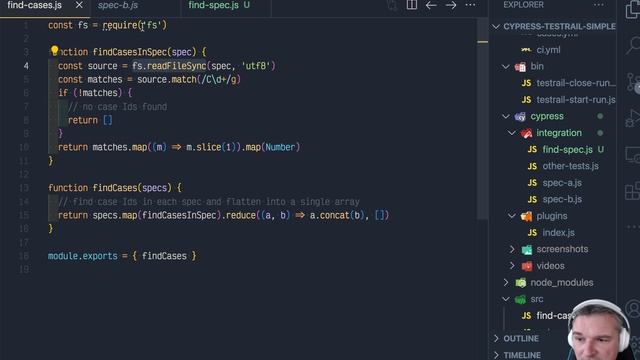This screenshot has height=360, width=640.
Task: Open the spec-b.js editor tab
Action: click(x=118, y=5)
